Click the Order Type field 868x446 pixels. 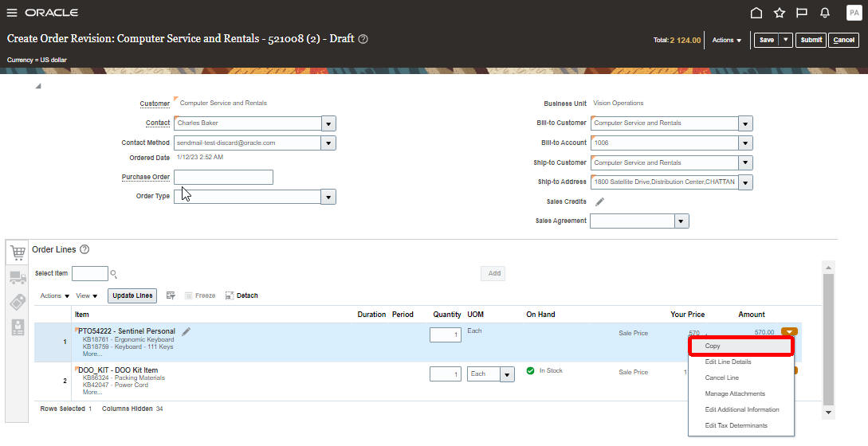click(x=247, y=197)
